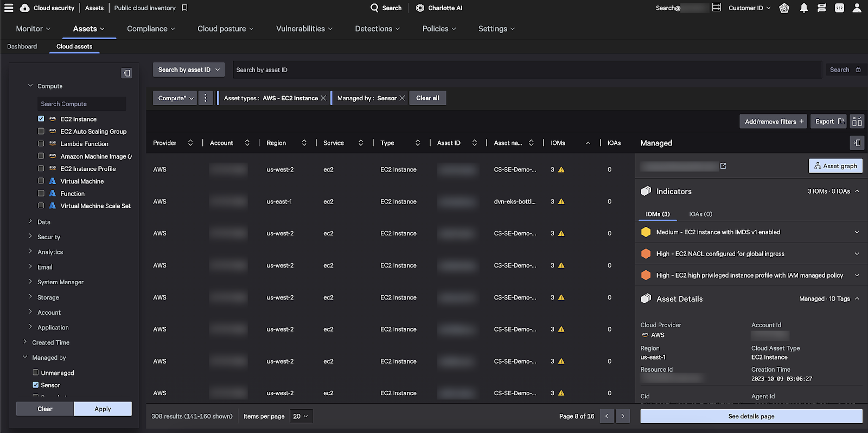This screenshot has width=868, height=433.
Task: Check the Lambda Function checkbox
Action: 41,143
